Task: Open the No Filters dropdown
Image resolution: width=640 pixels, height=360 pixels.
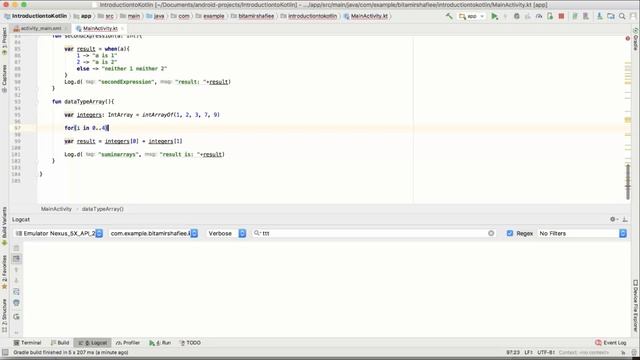Action: (582, 233)
